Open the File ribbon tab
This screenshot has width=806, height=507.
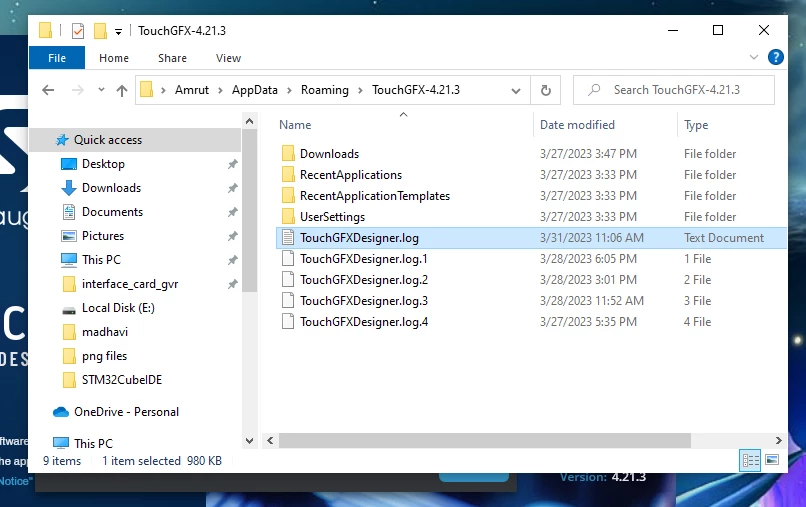[57, 58]
